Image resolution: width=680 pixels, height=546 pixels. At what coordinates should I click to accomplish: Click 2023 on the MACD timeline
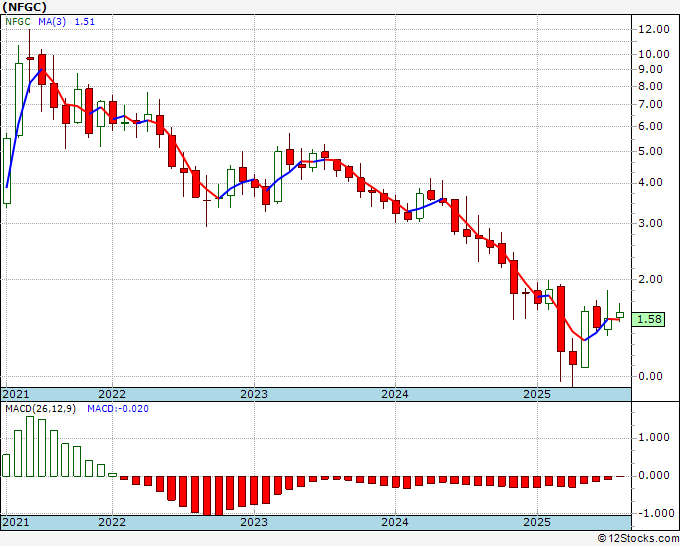[x=254, y=522]
